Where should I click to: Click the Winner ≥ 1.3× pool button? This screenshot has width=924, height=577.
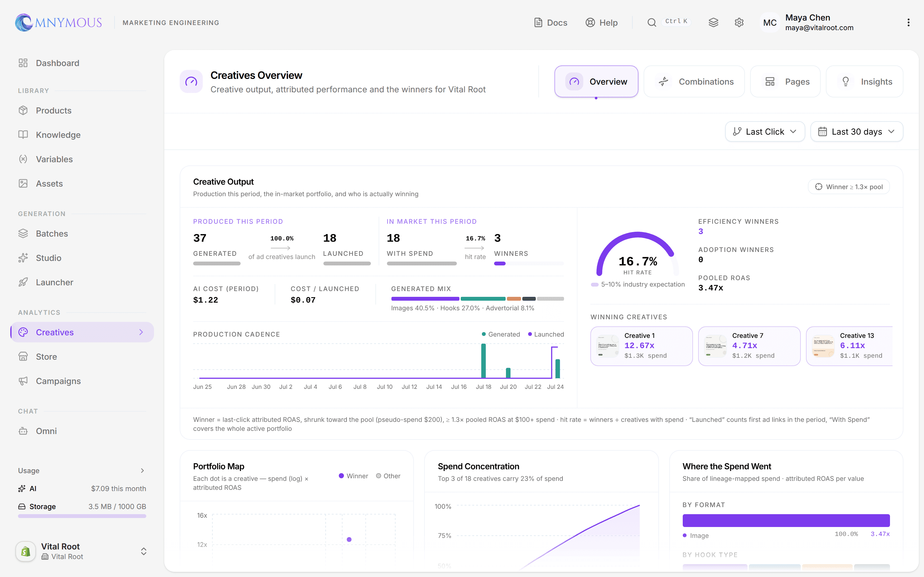[848, 187]
